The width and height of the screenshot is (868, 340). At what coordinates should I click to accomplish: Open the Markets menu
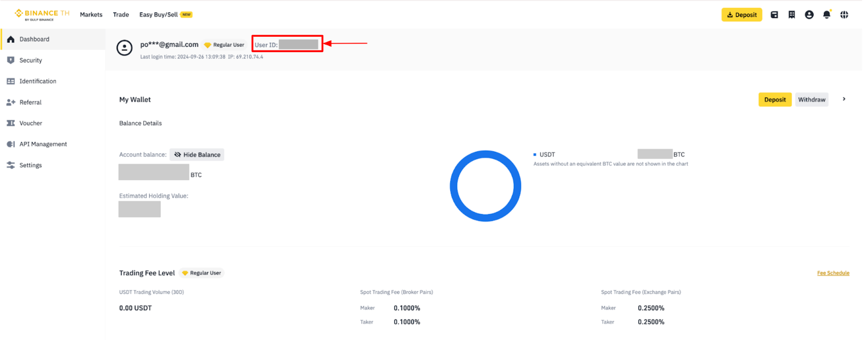91,15
